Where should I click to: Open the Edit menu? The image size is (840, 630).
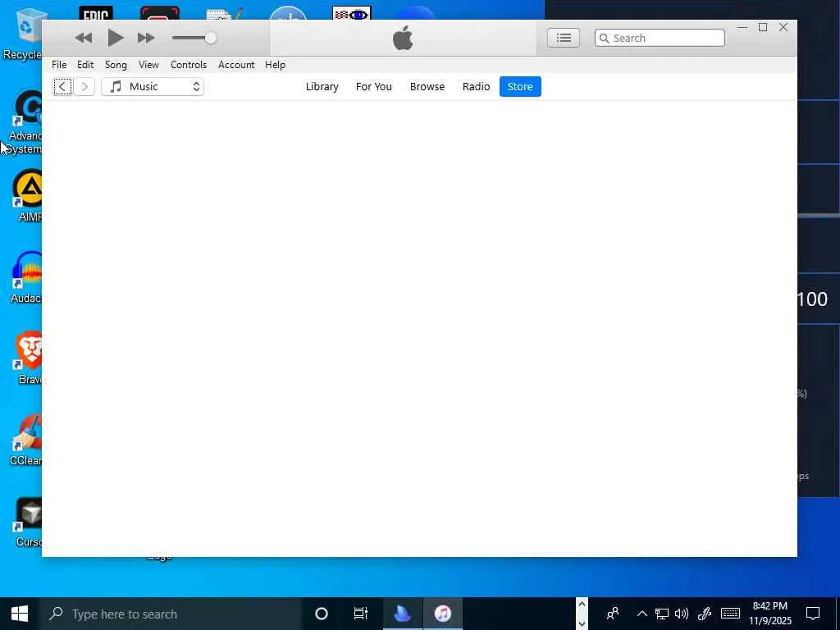point(85,65)
